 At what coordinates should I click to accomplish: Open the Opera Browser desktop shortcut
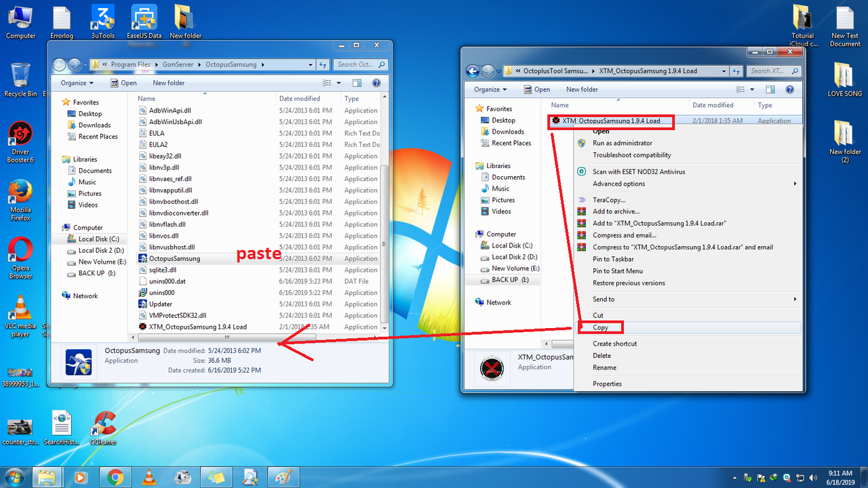coord(20,258)
